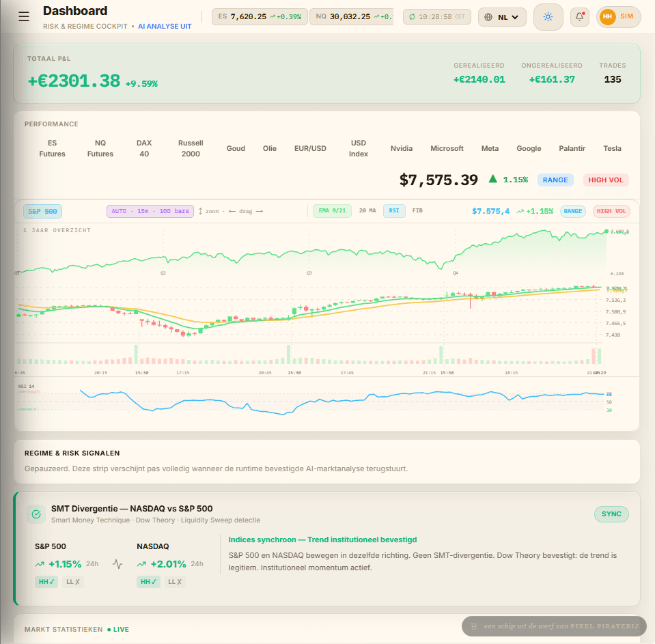Open the hamburger navigation menu
This screenshot has width=655, height=644.
coord(24,16)
